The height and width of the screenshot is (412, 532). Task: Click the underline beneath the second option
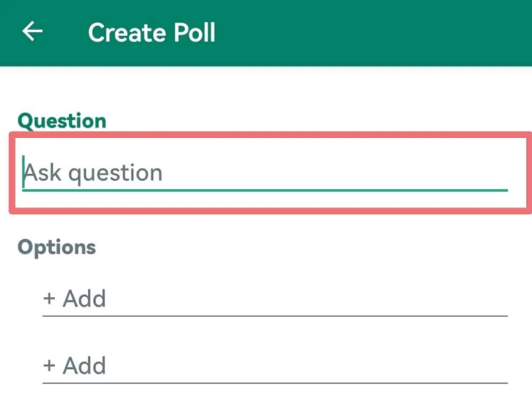click(x=275, y=383)
